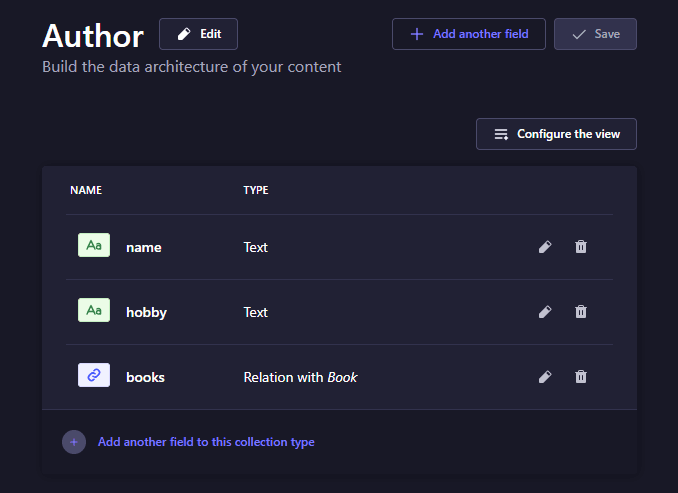The width and height of the screenshot is (678, 493).
Task: Click the round plus icon at table bottom
Action: click(74, 442)
